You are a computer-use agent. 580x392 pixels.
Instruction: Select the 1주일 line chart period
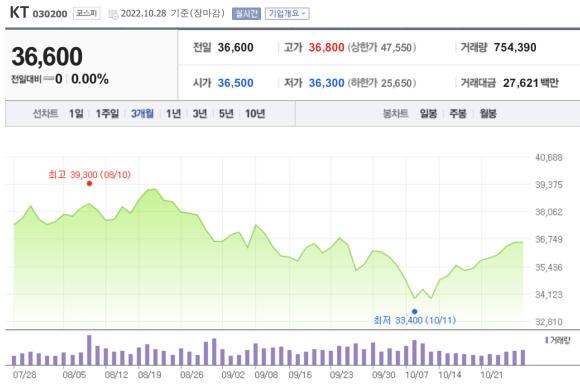107,114
